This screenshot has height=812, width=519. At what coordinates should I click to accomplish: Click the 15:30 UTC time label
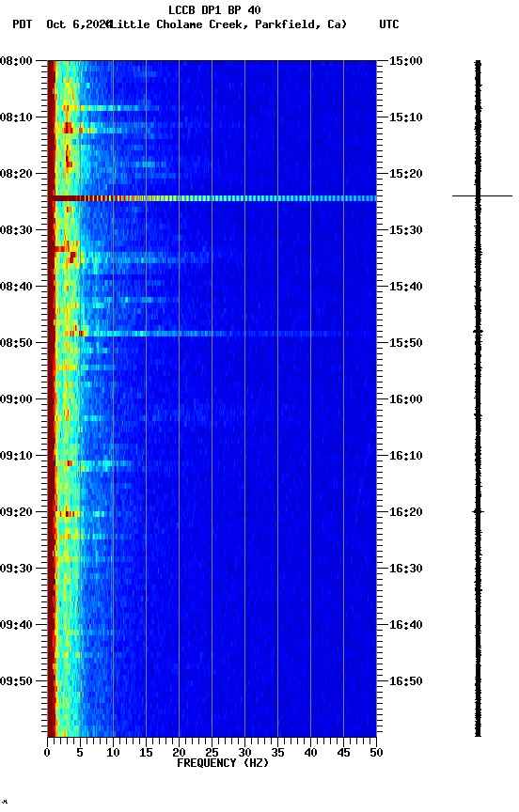pyautogui.click(x=406, y=230)
